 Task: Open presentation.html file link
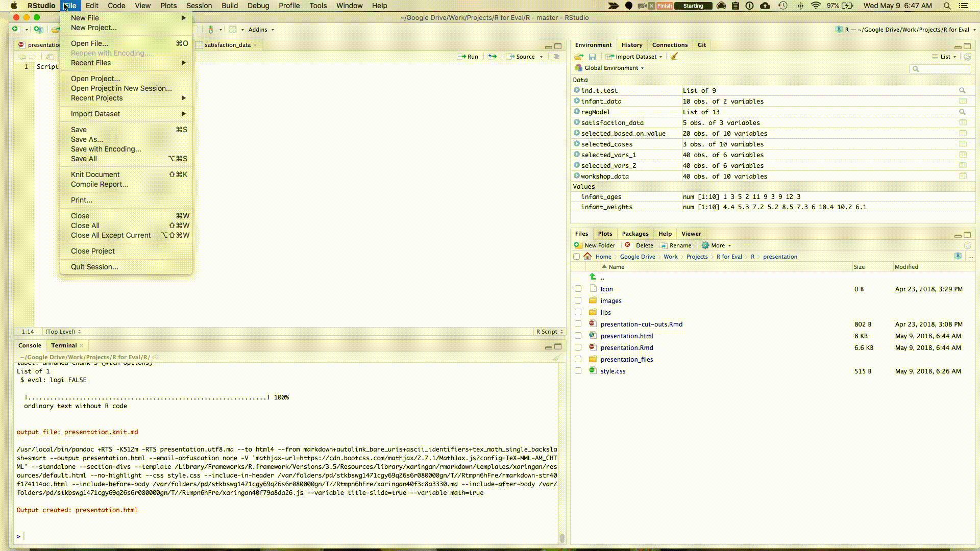[626, 336]
